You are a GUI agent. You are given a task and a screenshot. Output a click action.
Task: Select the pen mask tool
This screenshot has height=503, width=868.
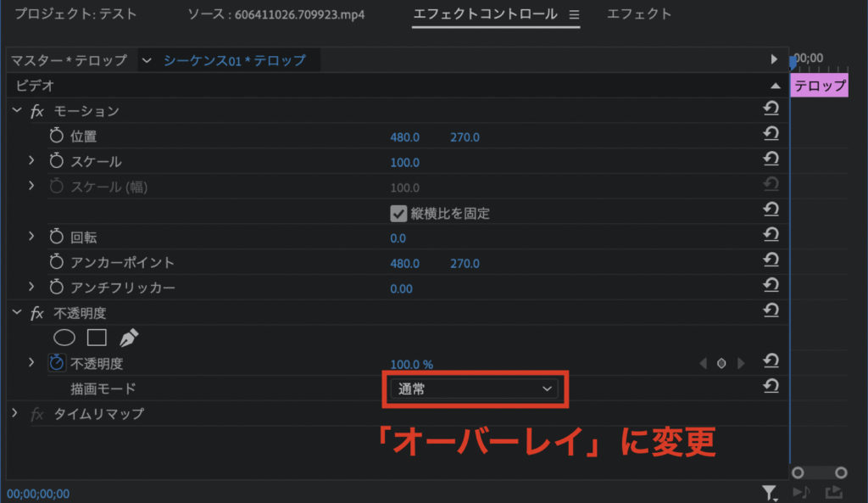[x=129, y=338]
